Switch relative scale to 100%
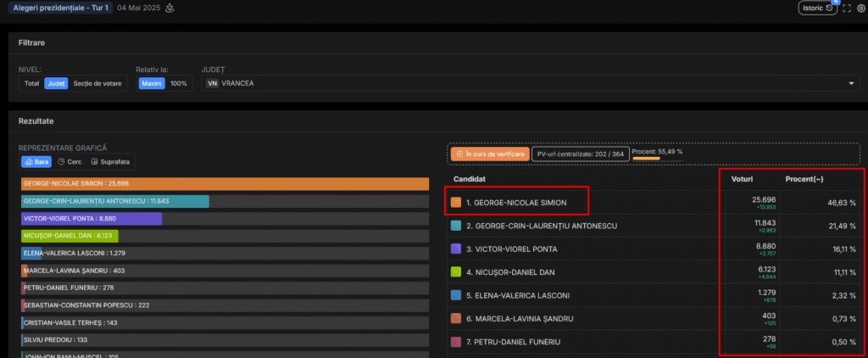Screen dimensions: 868x358 179,83
